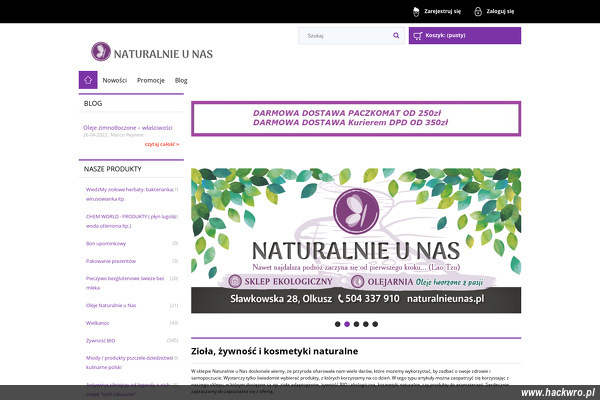Open the Blog menu item
The width and height of the screenshot is (600, 400).
click(181, 80)
